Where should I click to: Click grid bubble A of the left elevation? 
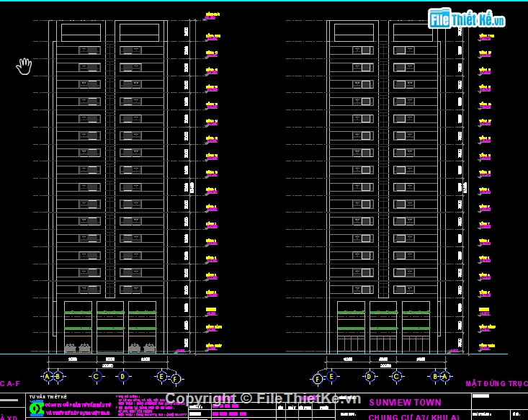tap(48, 376)
